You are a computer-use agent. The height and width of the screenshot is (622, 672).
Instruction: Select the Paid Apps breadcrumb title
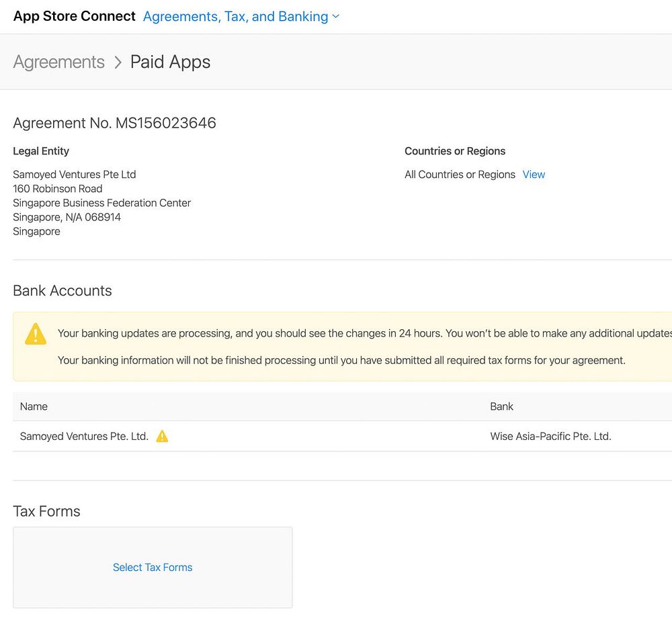170,62
